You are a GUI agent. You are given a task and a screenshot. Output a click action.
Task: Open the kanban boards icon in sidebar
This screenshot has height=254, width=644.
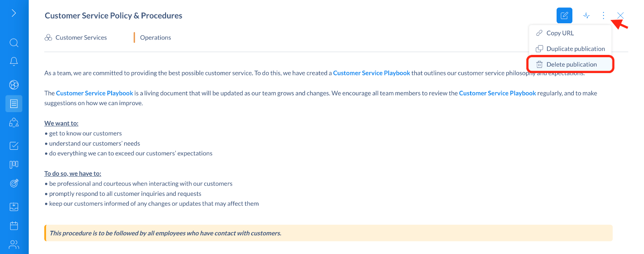[x=14, y=165]
